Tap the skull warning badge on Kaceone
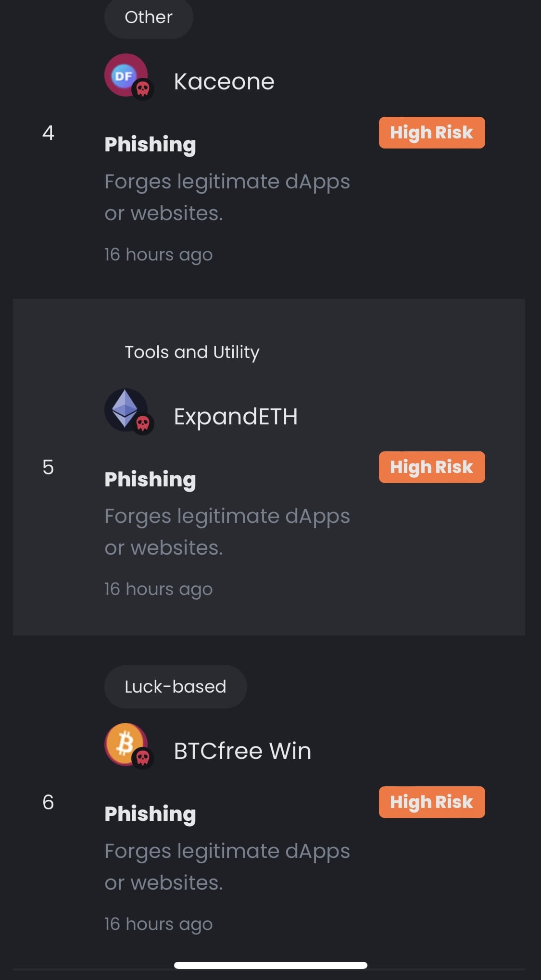Screen dimensions: 541x980 point(144,89)
